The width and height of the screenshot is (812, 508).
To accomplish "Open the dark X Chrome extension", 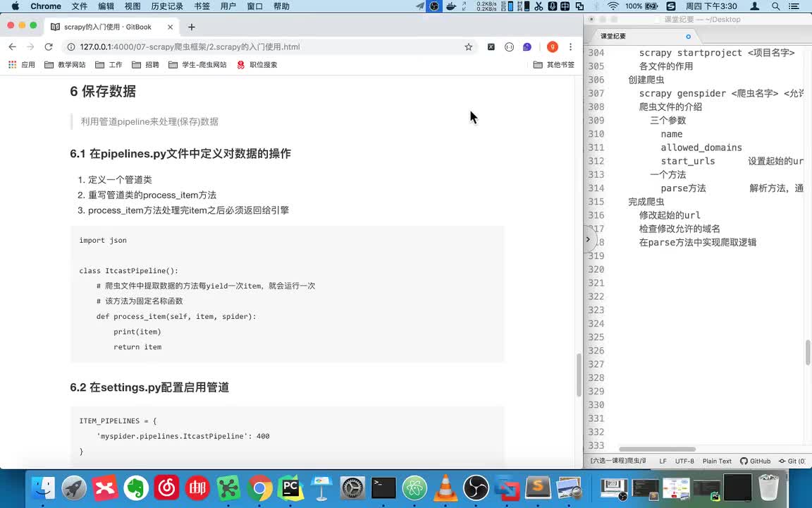I will point(491,47).
